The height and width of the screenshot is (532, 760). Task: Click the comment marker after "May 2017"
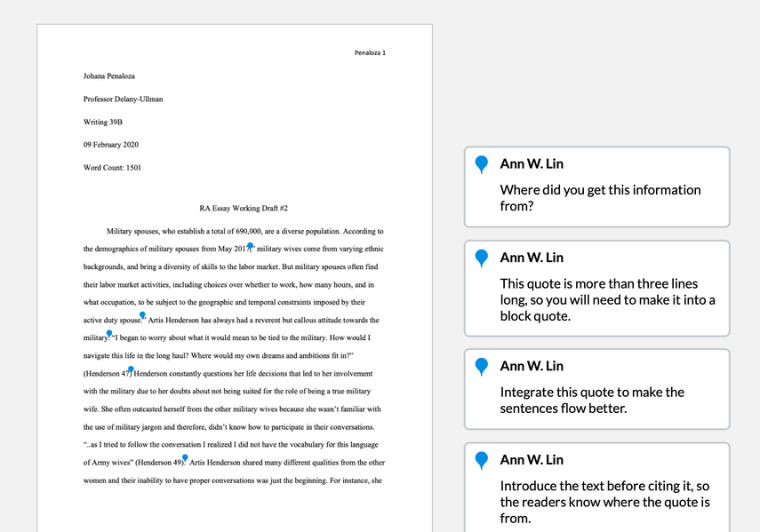(x=251, y=246)
